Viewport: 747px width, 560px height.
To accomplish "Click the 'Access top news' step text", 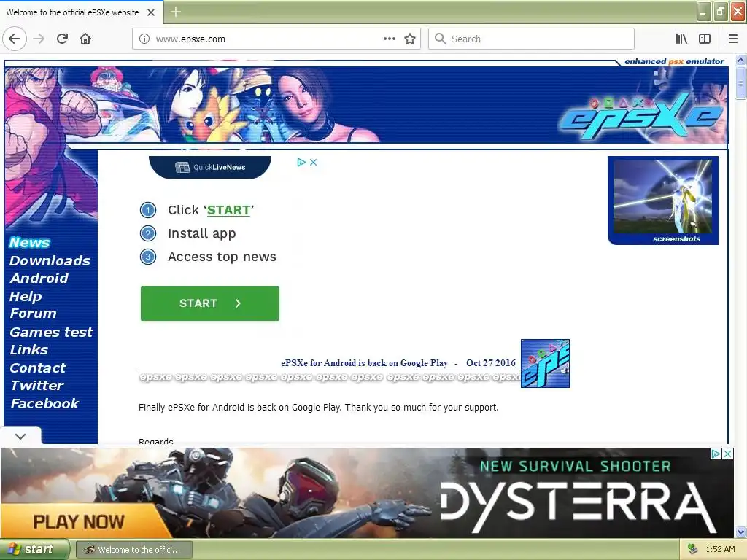I will (x=222, y=257).
